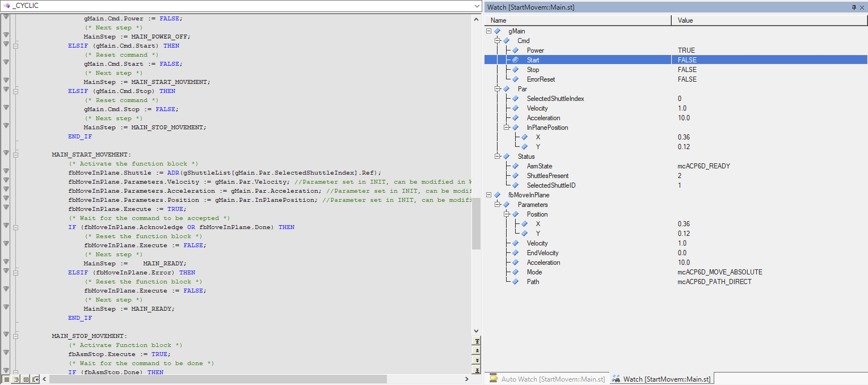
Task: Click the diamond icon beside Mode
Action: [x=515, y=272]
